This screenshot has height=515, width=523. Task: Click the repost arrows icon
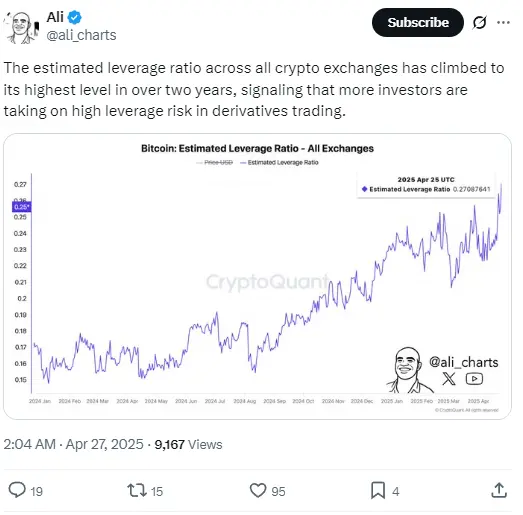[137, 490]
